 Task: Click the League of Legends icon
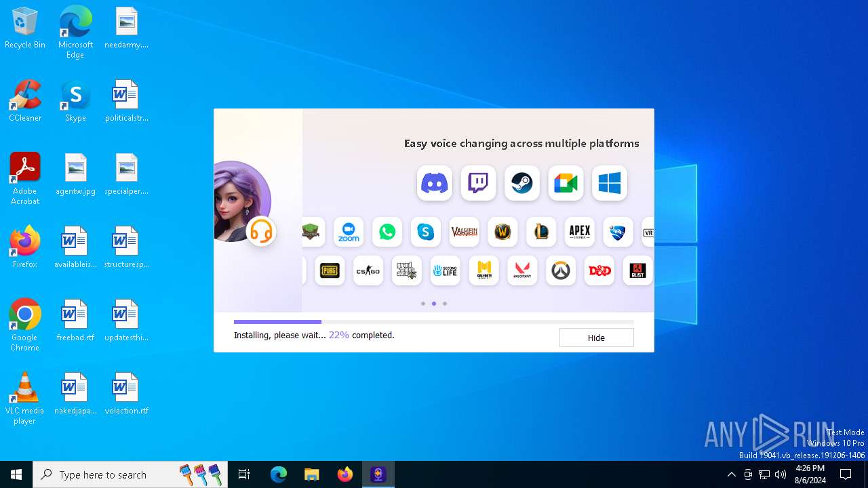[x=541, y=232]
